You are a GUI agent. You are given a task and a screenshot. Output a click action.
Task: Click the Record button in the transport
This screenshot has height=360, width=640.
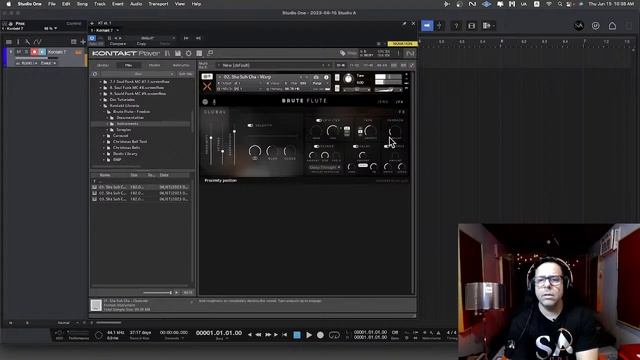[x=320, y=335]
